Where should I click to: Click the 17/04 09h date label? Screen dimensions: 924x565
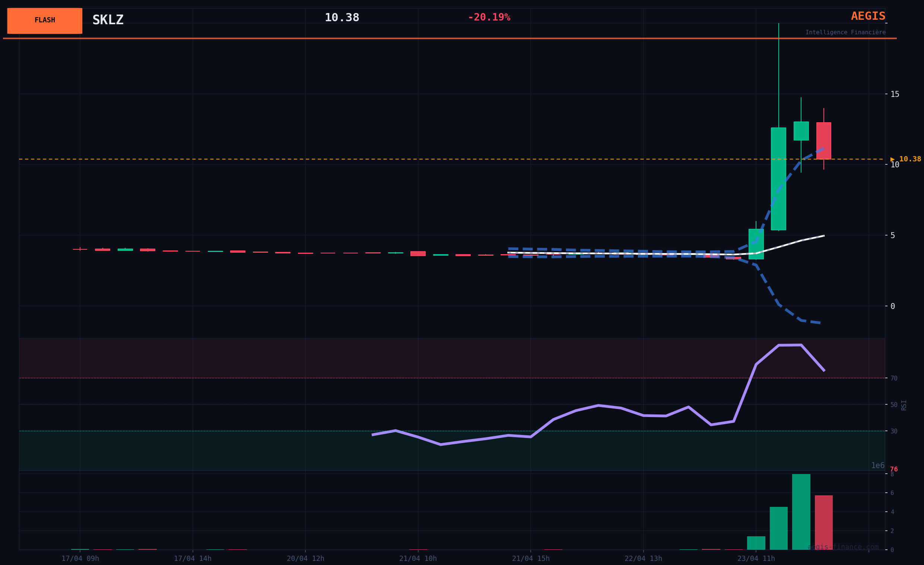[x=80, y=559]
